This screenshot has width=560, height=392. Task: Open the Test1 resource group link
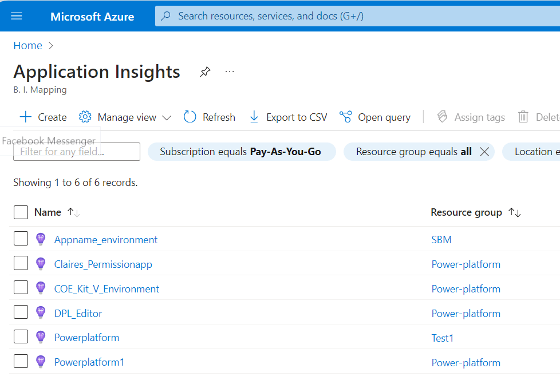click(442, 338)
